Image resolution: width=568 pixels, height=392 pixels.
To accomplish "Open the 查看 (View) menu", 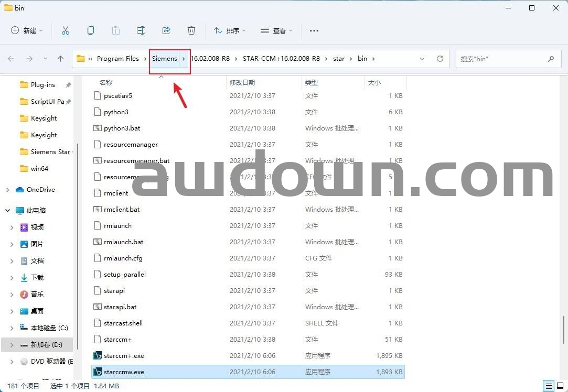I will [x=276, y=30].
